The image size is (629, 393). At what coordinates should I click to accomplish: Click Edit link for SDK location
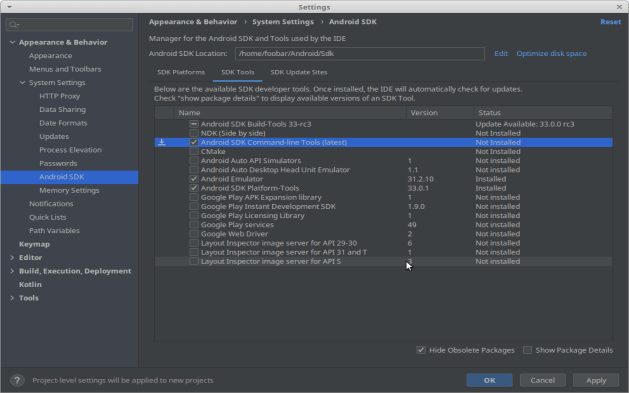[x=501, y=53]
